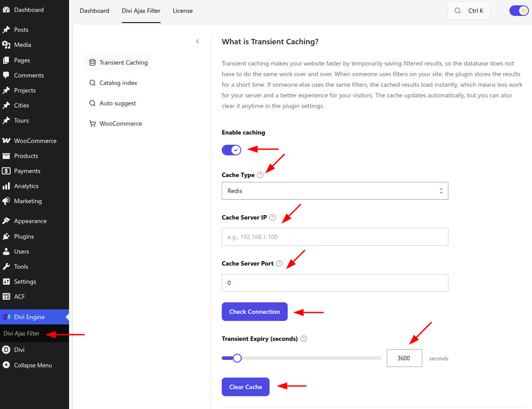Collapse the settings sidebar with the chevron
This screenshot has width=532, height=409.
coord(197,41)
